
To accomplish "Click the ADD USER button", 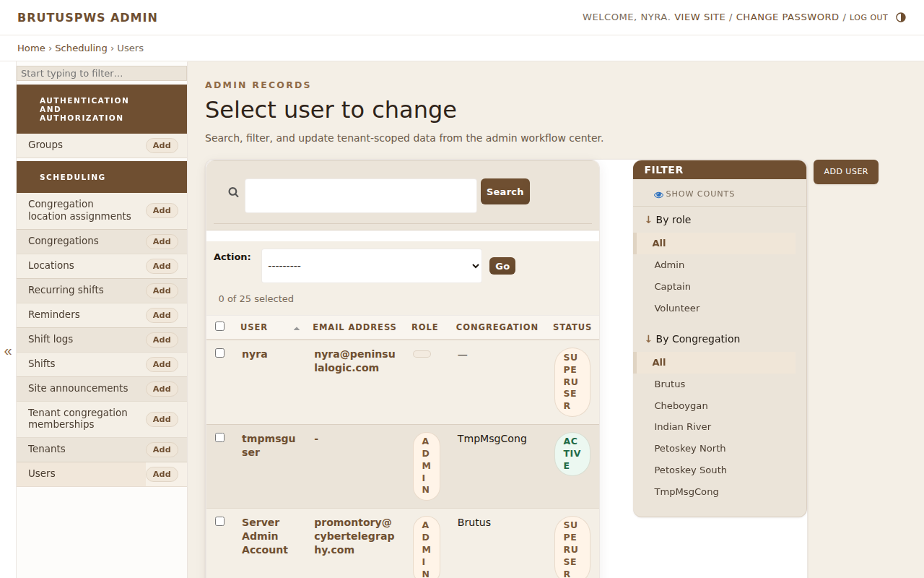I will [x=845, y=172].
